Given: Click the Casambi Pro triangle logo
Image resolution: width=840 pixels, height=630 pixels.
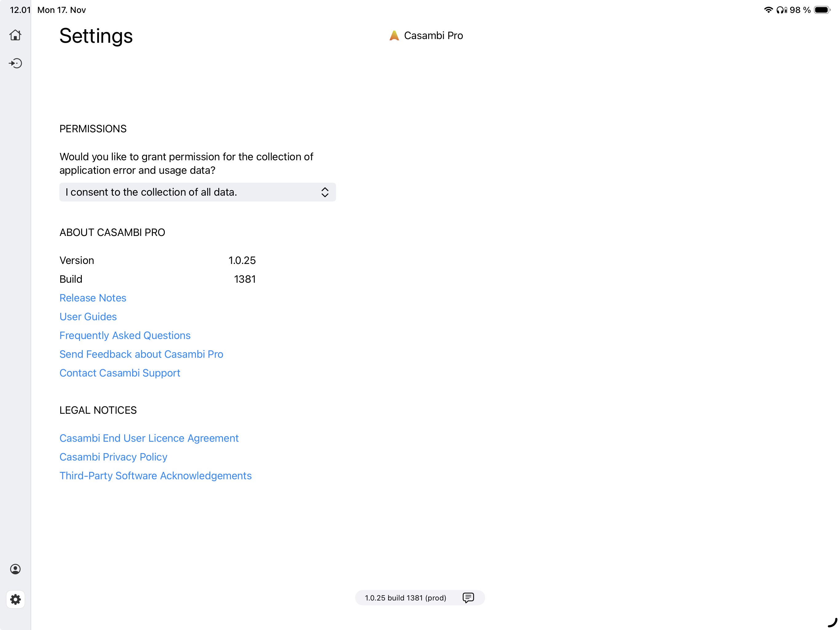Looking at the screenshot, I should (394, 35).
